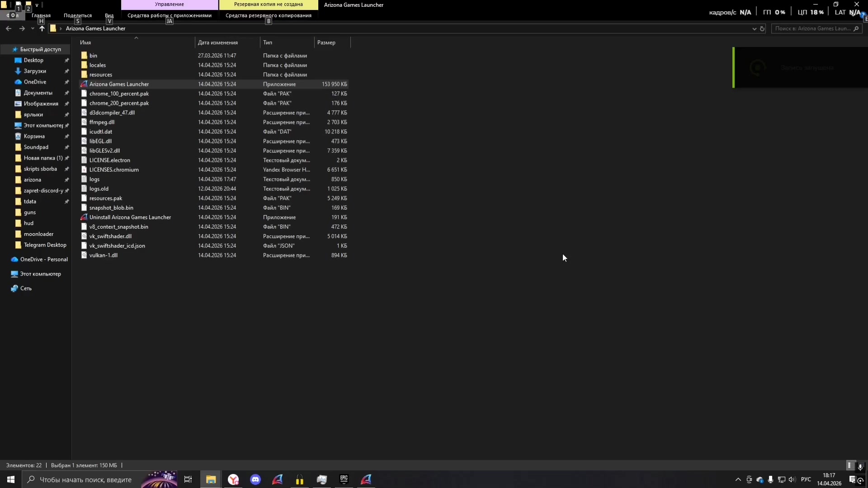Click the Forward navigation arrow
Viewport: 868px width, 488px height.
[x=22, y=28]
